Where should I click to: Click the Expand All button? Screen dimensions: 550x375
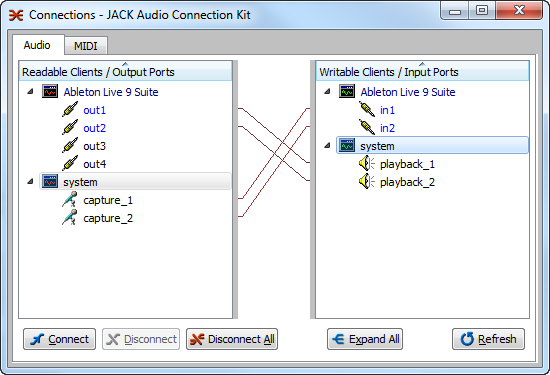[x=365, y=339]
